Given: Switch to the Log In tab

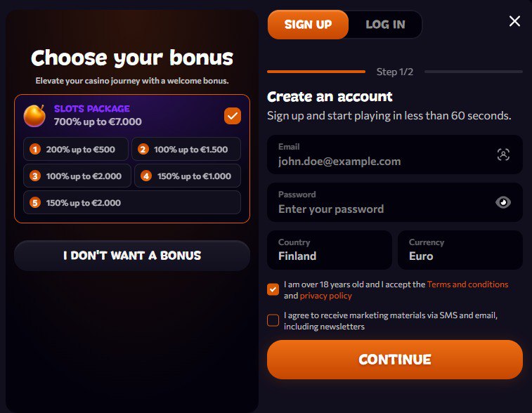Looking at the screenshot, I should point(385,25).
